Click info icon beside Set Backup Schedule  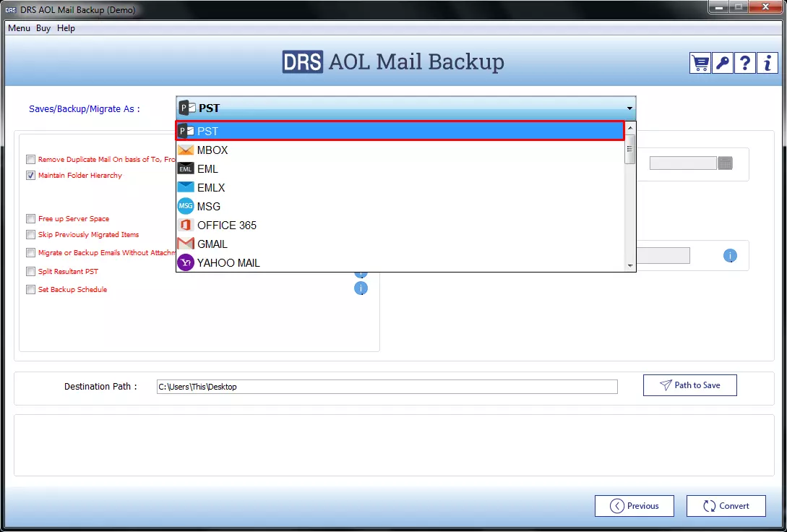coord(361,288)
